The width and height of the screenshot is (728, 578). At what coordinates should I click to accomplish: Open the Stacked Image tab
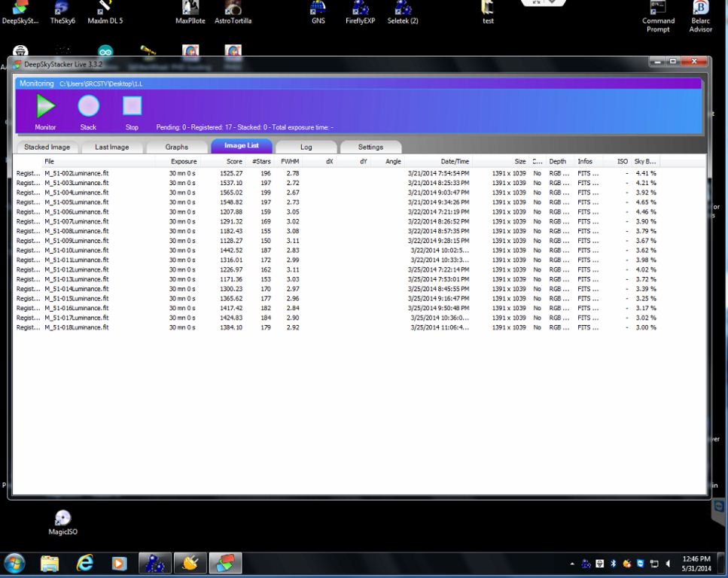(x=47, y=148)
